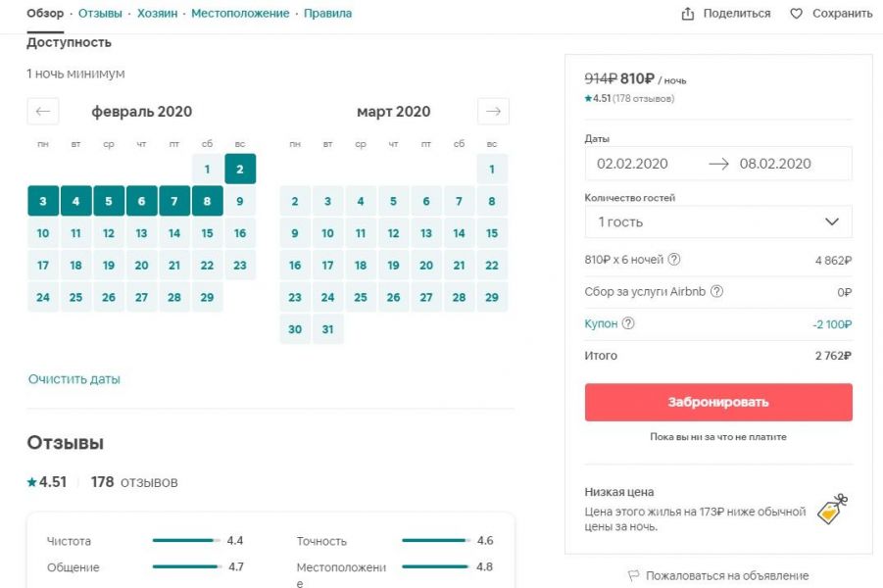The image size is (883, 588).
Task: Switch to the Отзывы tab
Action: 100,14
